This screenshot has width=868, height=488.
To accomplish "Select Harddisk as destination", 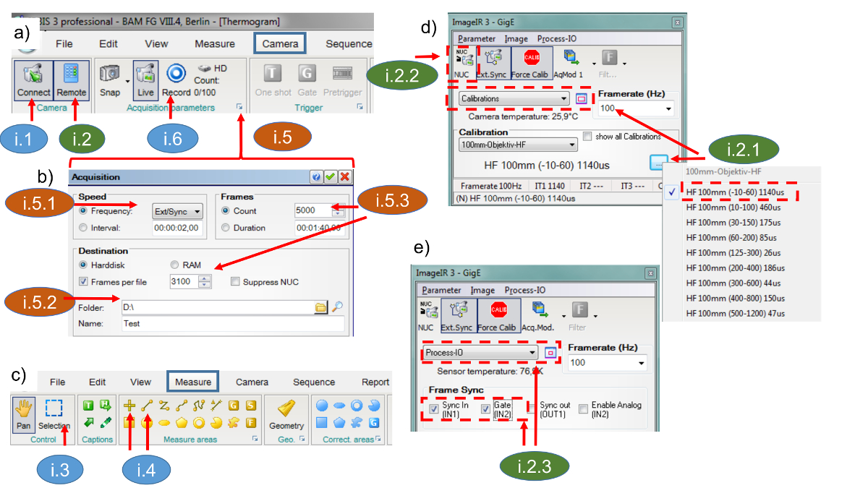I will (x=84, y=265).
